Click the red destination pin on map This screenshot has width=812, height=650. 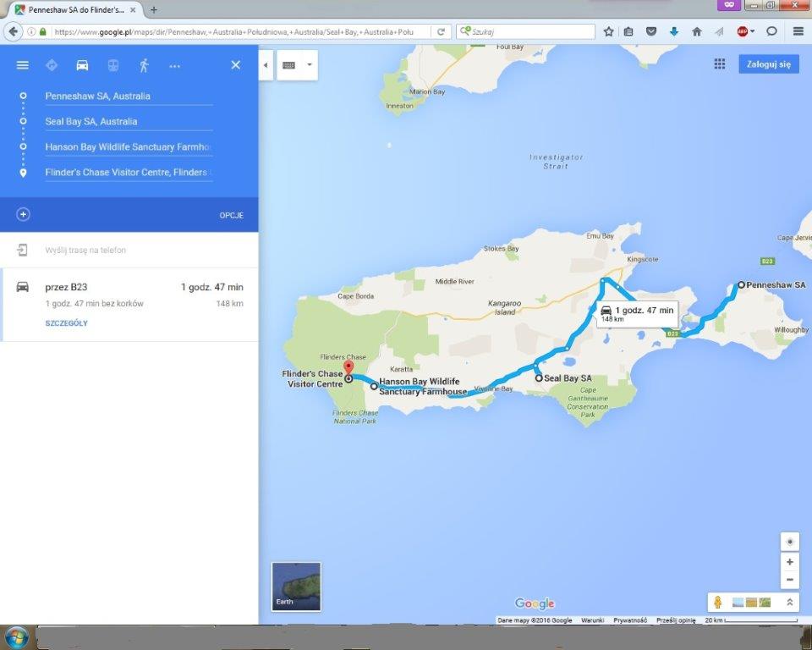coord(348,367)
